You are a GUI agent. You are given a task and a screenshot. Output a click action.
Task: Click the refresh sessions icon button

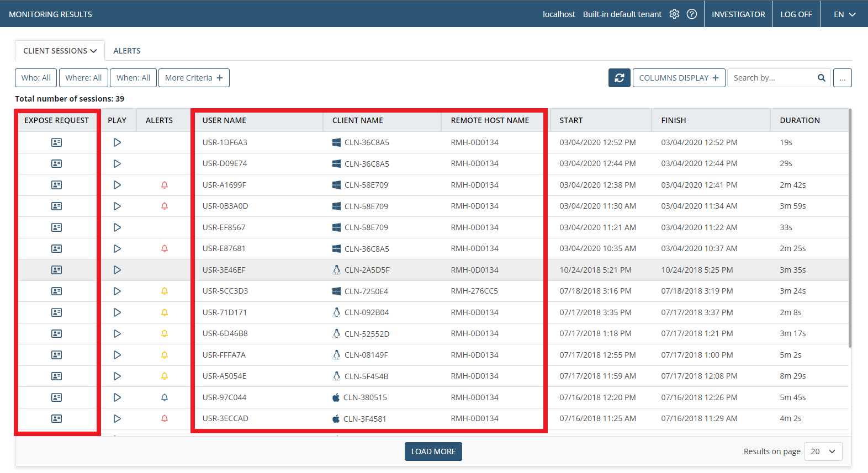[x=619, y=78]
